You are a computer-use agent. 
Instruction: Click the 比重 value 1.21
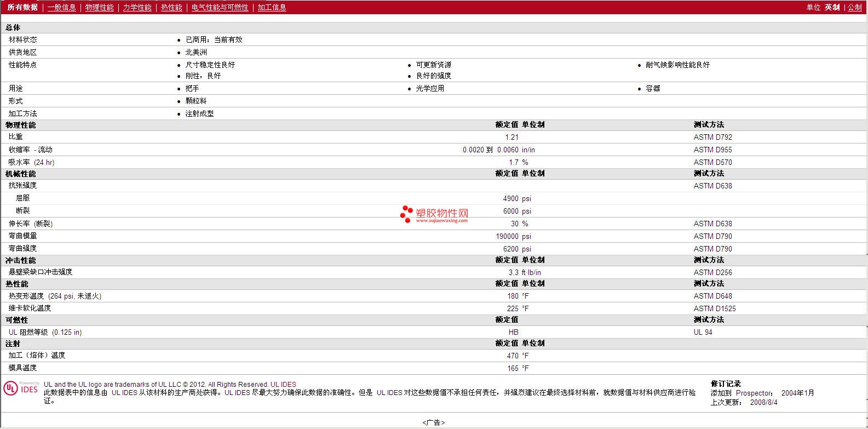pyautogui.click(x=511, y=137)
